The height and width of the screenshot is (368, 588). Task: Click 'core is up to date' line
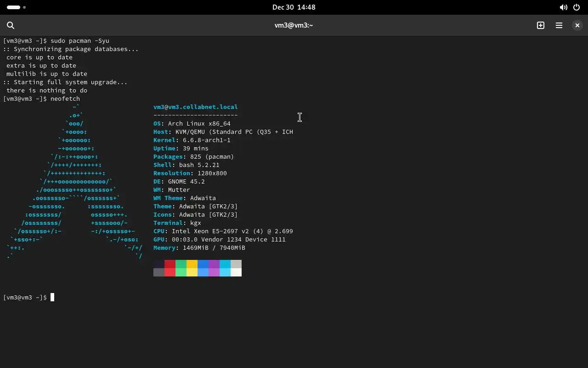point(40,57)
